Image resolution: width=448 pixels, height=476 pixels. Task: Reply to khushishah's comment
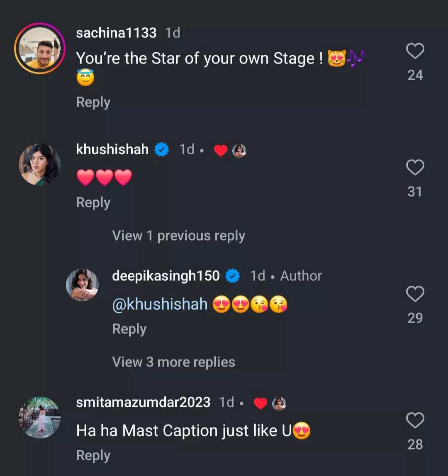93,203
